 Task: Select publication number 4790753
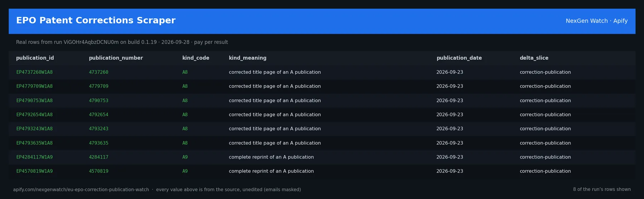click(98, 101)
